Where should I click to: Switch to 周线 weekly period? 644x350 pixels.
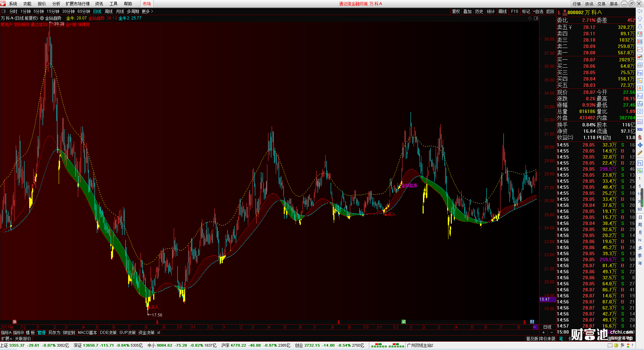pyautogui.click(x=109, y=11)
